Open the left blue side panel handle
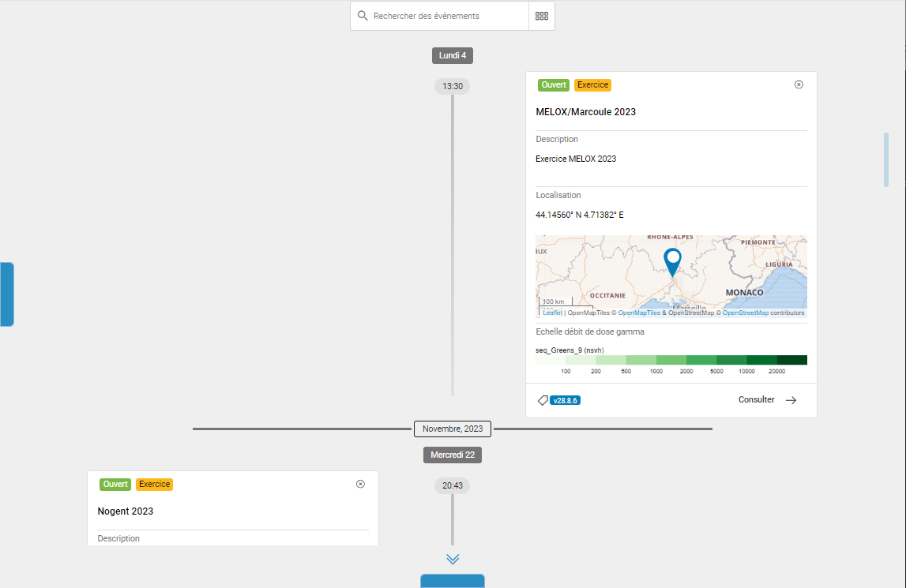906x588 pixels. tap(6, 294)
